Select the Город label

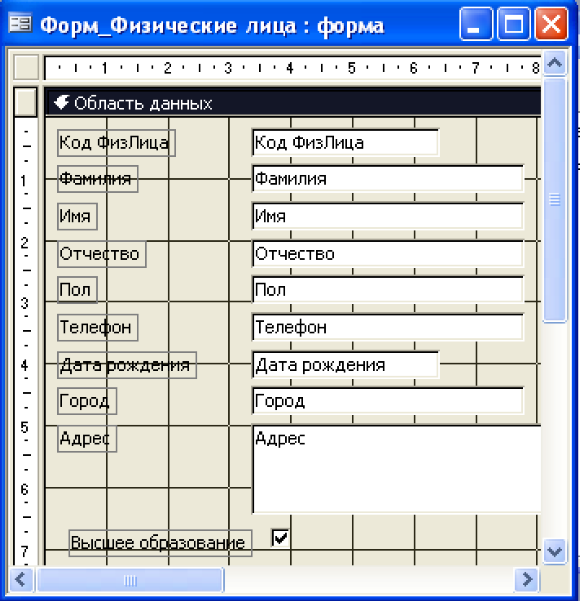click(87, 401)
